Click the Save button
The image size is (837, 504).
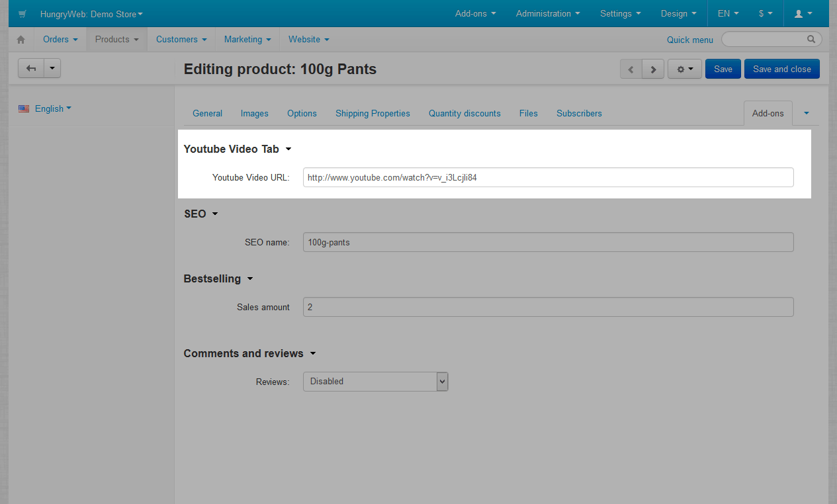click(723, 69)
